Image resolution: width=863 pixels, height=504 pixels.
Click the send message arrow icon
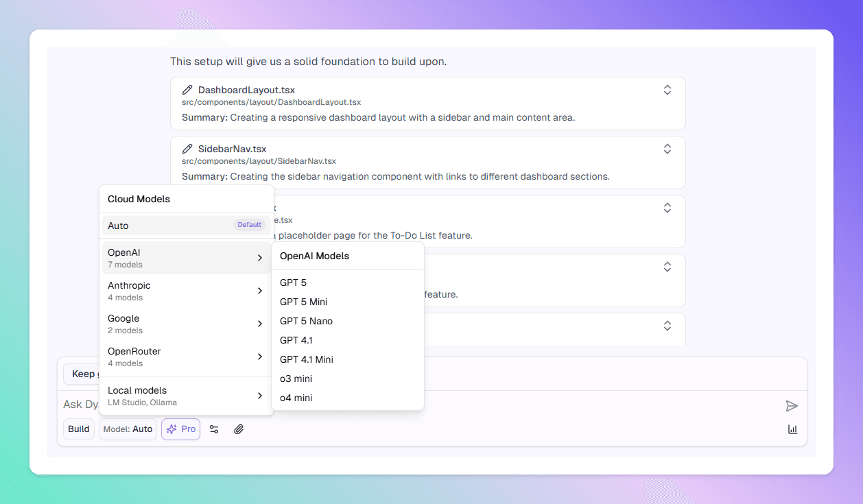792,406
